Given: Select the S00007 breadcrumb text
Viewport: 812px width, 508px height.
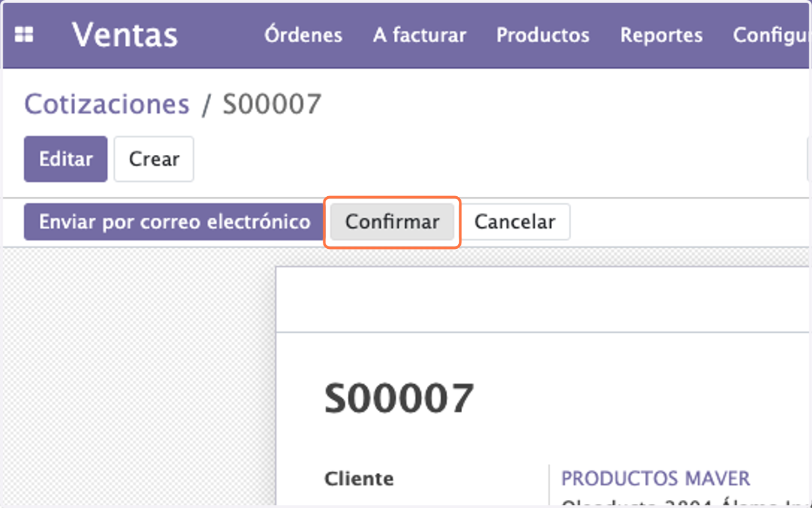Looking at the screenshot, I should (272, 104).
